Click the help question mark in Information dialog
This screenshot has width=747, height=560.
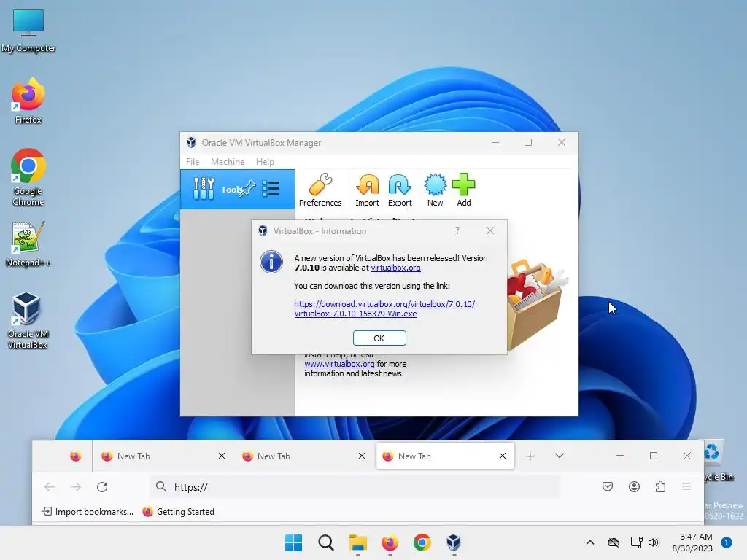[457, 231]
